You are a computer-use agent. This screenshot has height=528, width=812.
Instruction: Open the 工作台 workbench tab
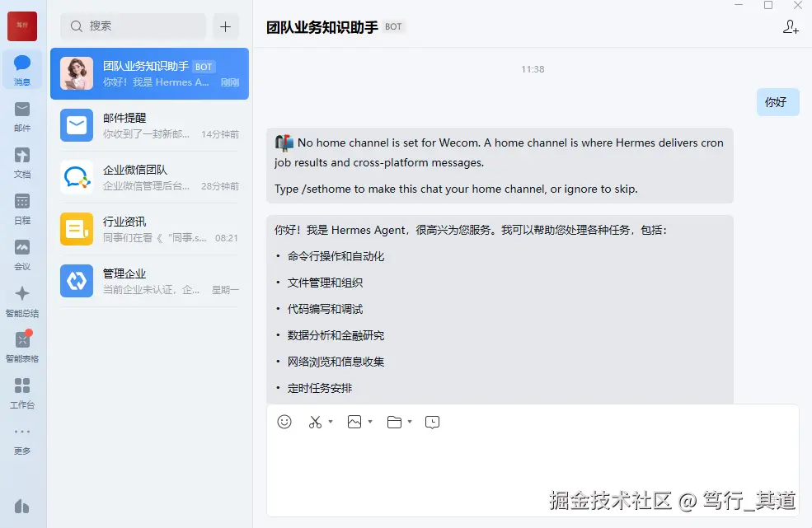pyautogui.click(x=22, y=390)
